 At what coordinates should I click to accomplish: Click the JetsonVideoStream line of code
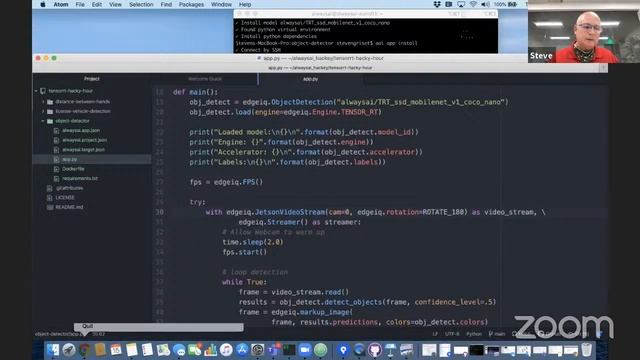click(376, 212)
